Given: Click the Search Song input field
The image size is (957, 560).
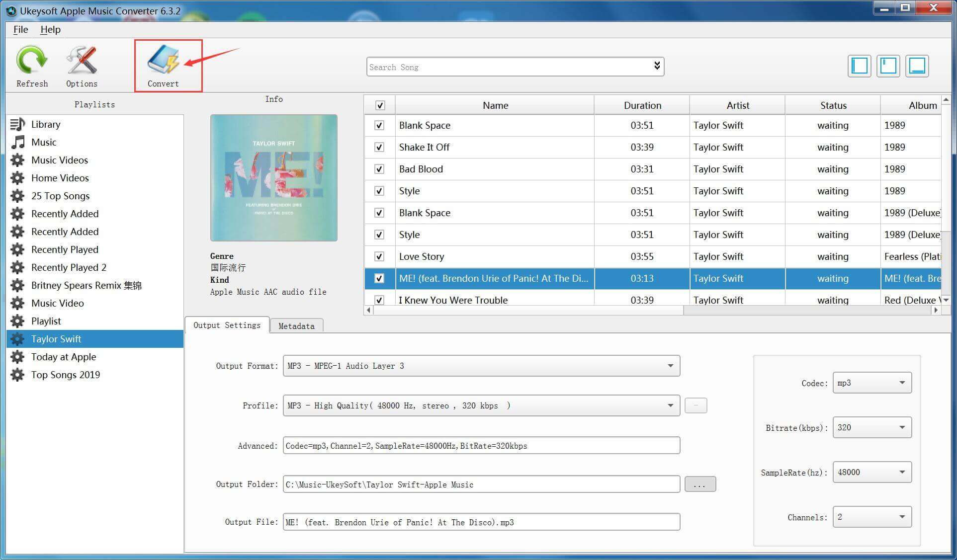Looking at the screenshot, I should [514, 67].
